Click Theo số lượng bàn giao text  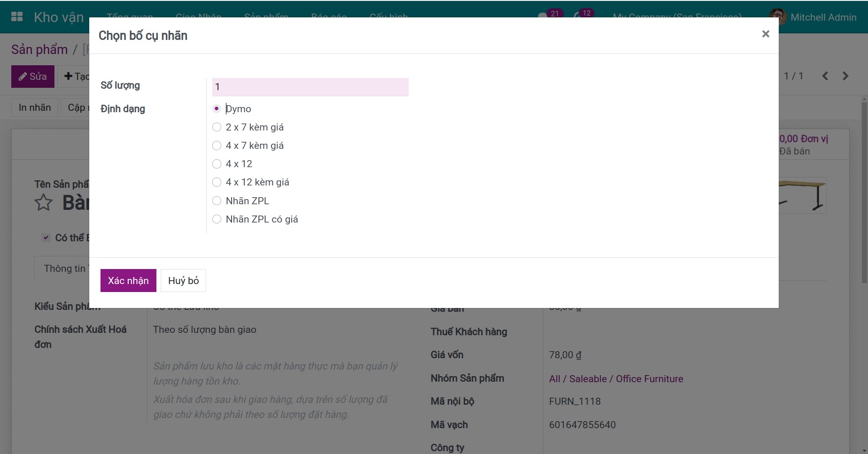205,330
